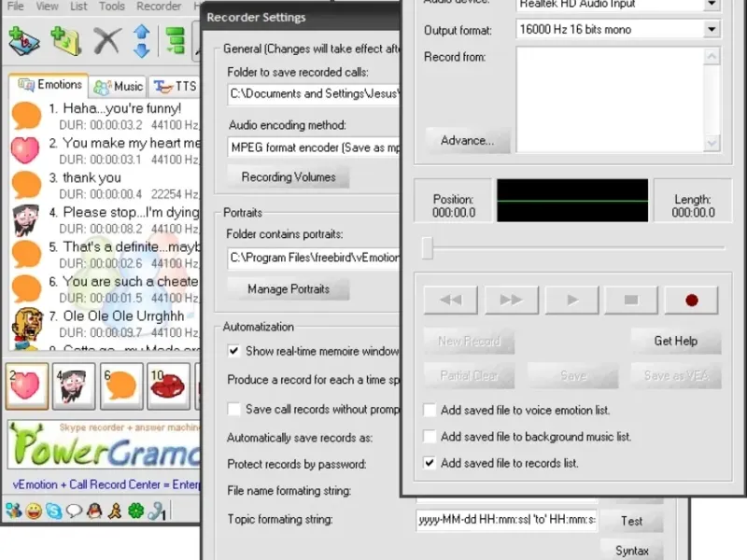Click the black waveform display

pos(572,200)
